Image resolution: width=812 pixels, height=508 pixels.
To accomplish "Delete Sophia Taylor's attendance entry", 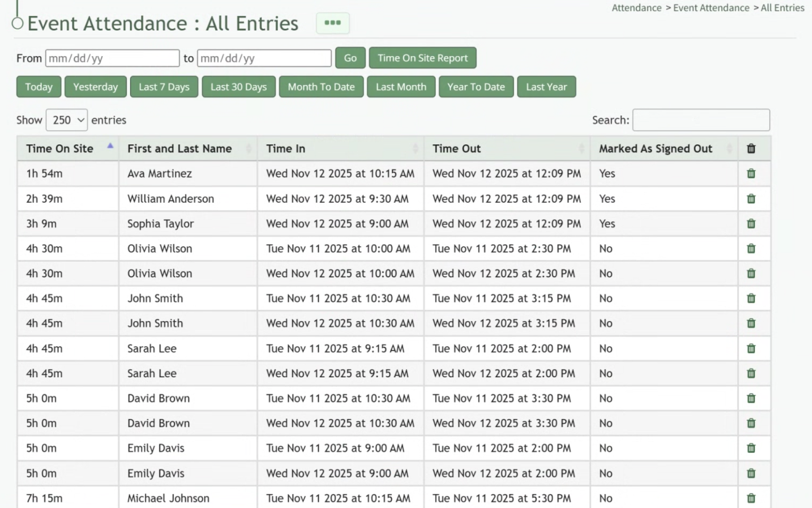I will click(x=751, y=224).
